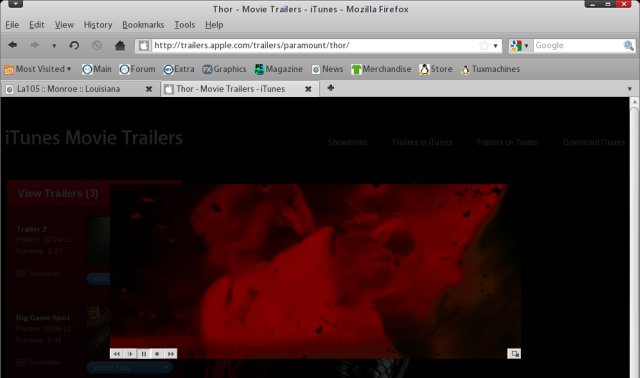The height and width of the screenshot is (378, 640).
Task: Open a new tab with plus button
Action: pyautogui.click(x=331, y=88)
